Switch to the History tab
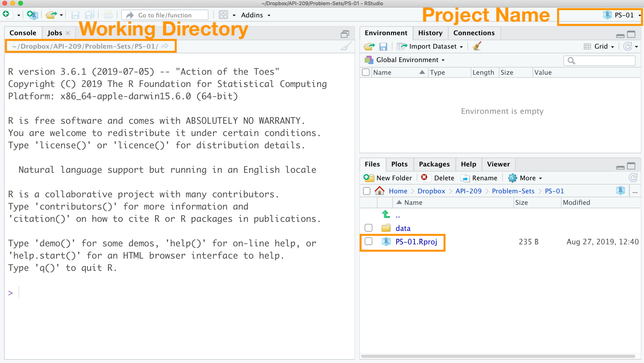Screen dimensions: 644x363 [x=430, y=33]
